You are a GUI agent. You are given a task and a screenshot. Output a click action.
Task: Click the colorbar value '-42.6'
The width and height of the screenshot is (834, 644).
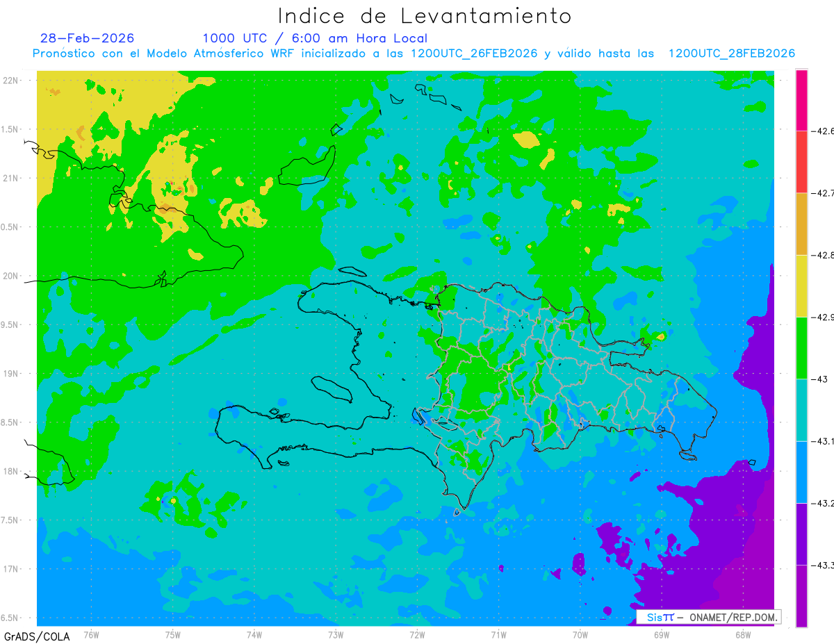823,131
